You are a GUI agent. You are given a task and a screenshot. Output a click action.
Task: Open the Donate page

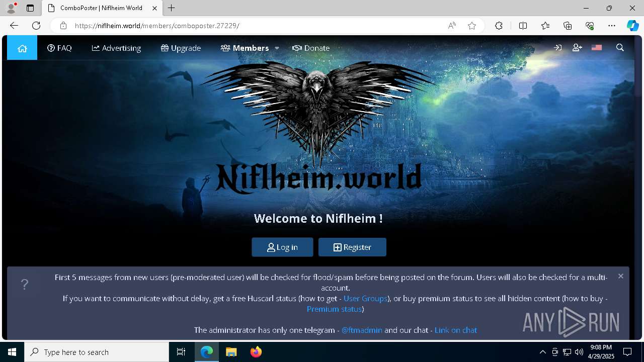311,48
